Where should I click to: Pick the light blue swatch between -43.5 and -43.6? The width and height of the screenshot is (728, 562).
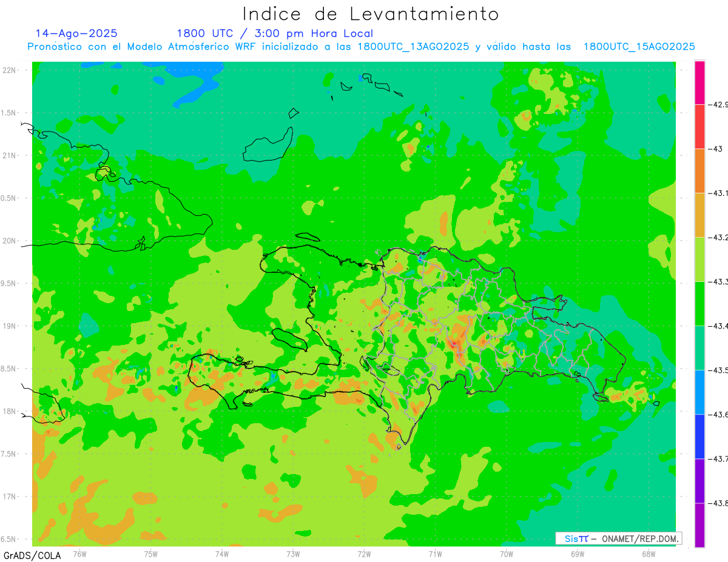point(699,392)
